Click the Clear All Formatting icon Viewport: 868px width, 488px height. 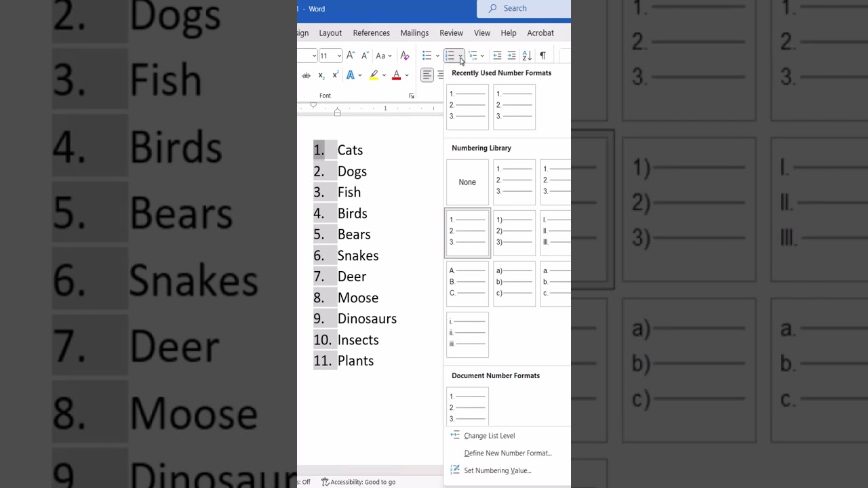pyautogui.click(x=405, y=56)
